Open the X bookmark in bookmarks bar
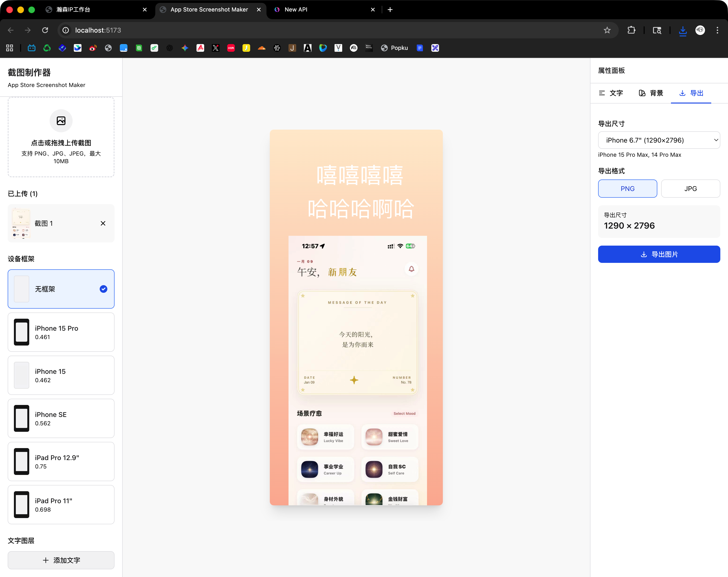Image resolution: width=728 pixels, height=577 pixels. pos(215,48)
